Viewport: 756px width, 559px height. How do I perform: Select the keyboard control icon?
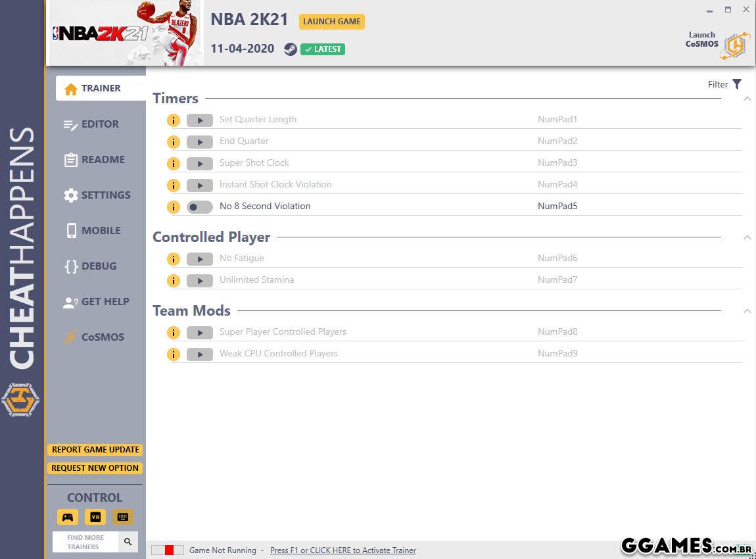click(122, 517)
